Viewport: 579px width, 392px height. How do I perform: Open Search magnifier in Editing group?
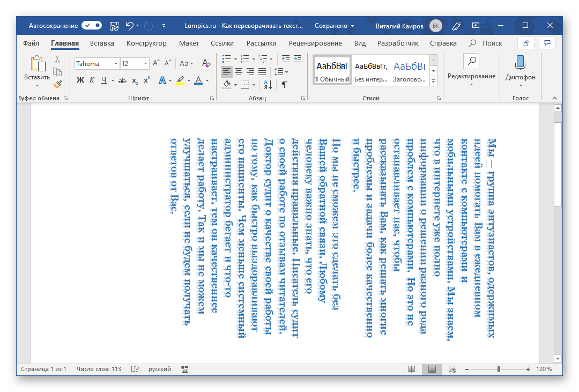click(x=471, y=61)
